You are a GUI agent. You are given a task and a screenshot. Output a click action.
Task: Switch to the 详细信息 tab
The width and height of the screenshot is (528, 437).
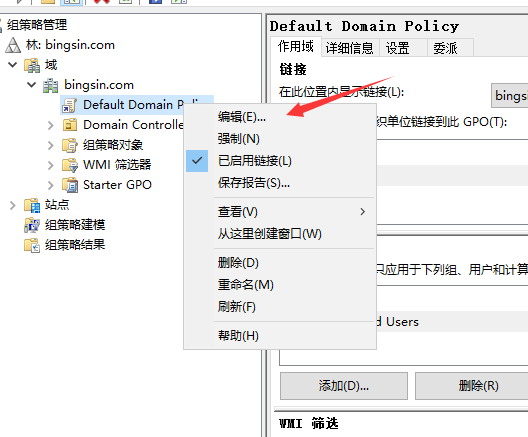point(350,48)
